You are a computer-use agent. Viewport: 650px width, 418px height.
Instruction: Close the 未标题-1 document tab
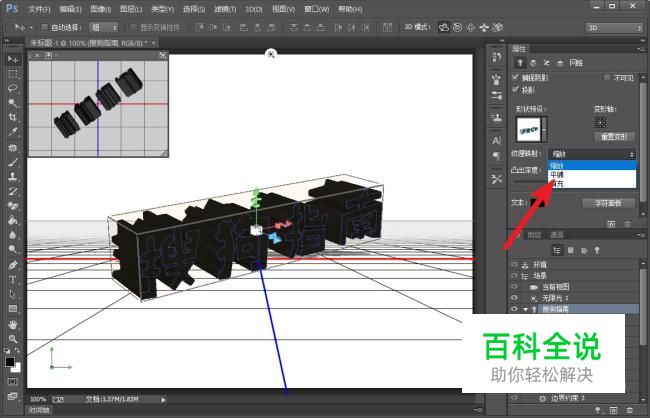click(153, 43)
